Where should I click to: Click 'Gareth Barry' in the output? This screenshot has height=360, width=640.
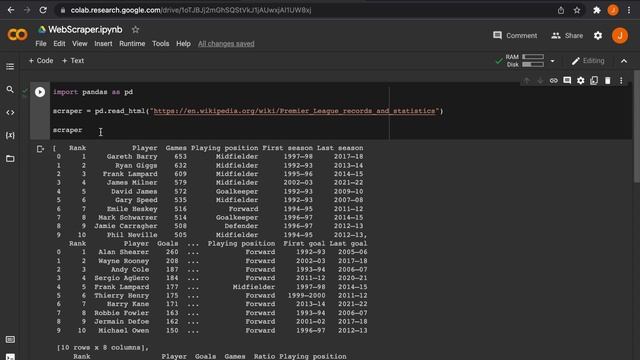pyautogui.click(x=132, y=157)
